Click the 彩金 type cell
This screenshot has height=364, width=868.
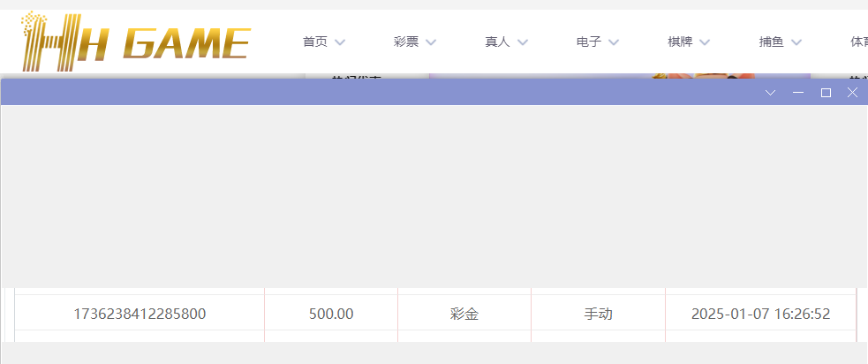click(x=464, y=314)
